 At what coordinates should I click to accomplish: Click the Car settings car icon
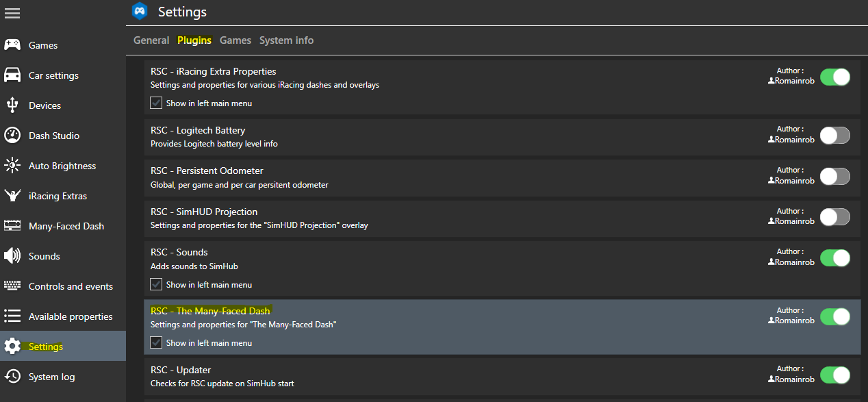tap(12, 75)
